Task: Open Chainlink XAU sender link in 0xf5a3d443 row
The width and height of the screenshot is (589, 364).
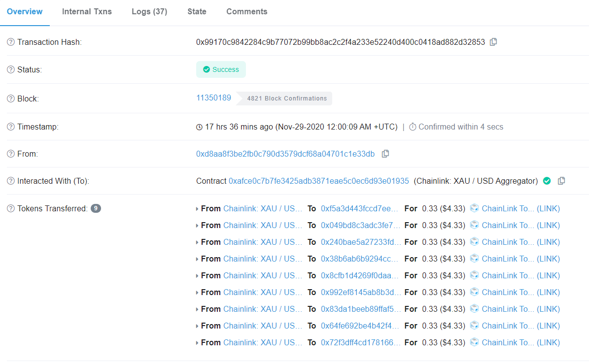Action: pos(263,209)
